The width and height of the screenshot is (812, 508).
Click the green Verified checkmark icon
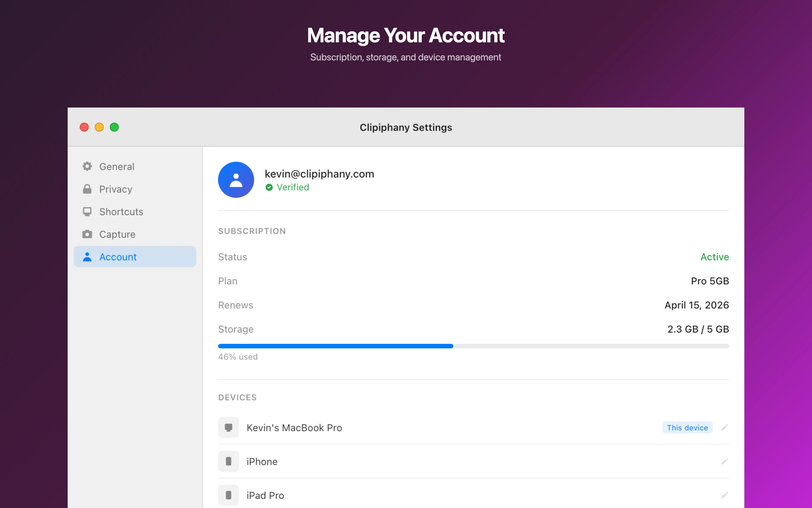click(269, 187)
